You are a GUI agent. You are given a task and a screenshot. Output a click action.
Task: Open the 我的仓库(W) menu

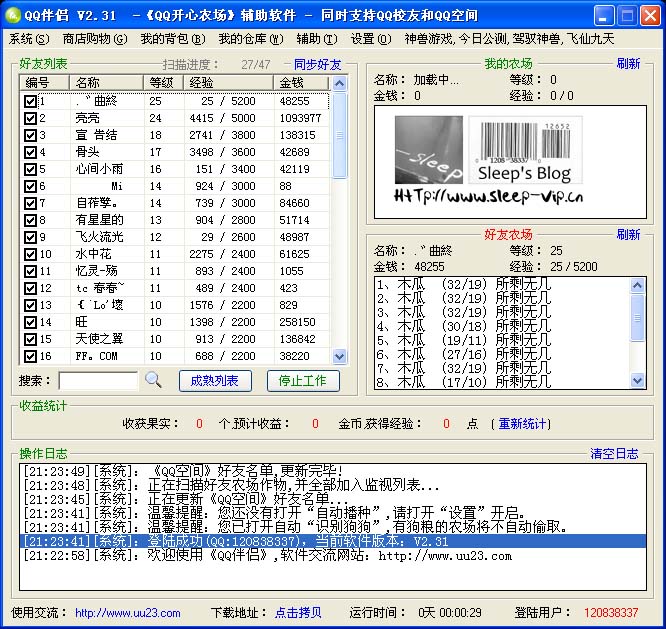point(251,39)
